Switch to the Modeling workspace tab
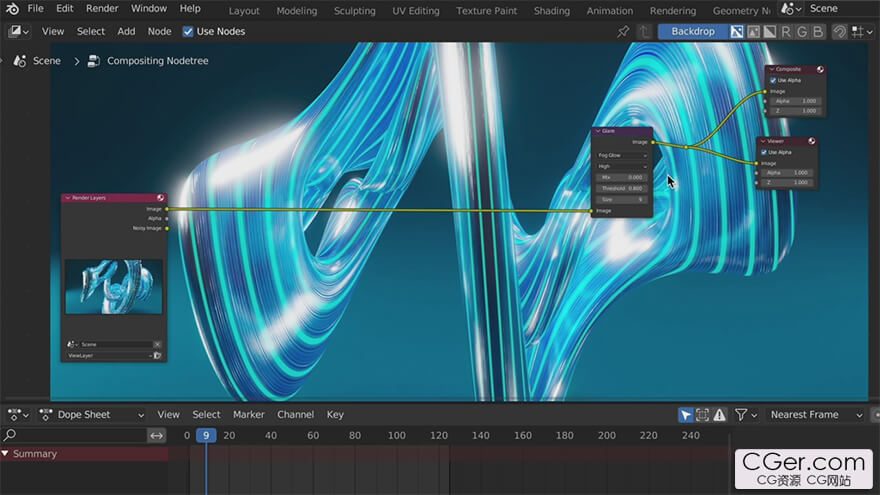The image size is (880, 495). tap(297, 11)
